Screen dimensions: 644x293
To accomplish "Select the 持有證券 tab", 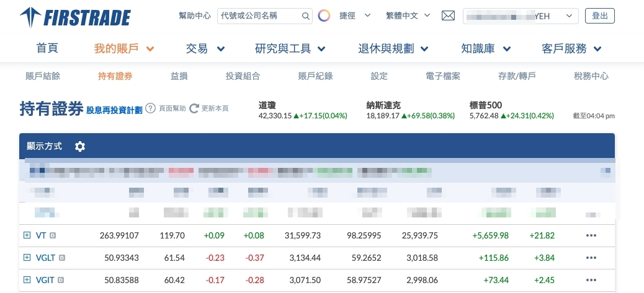I will [x=115, y=76].
